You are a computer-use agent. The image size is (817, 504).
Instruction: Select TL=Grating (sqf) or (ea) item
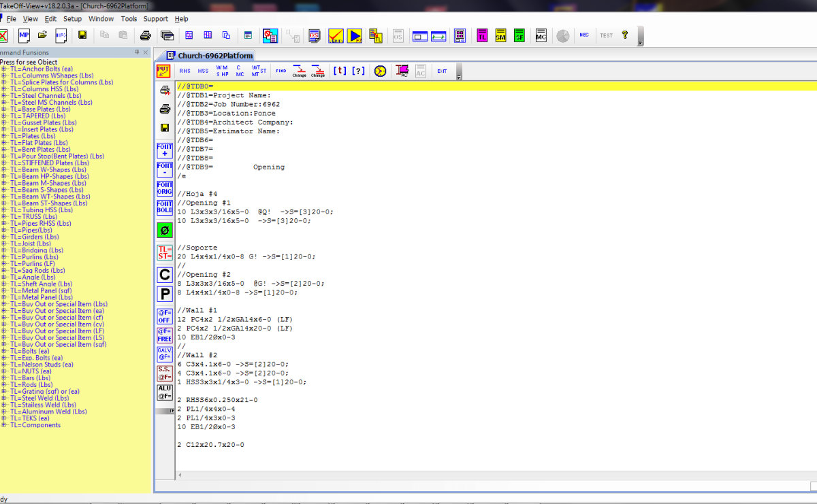[x=44, y=391]
